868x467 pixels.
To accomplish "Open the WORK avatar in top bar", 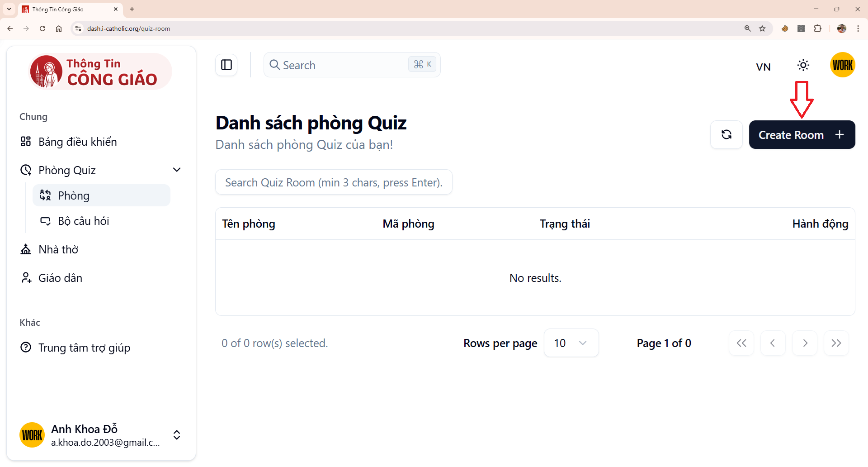I will point(842,65).
